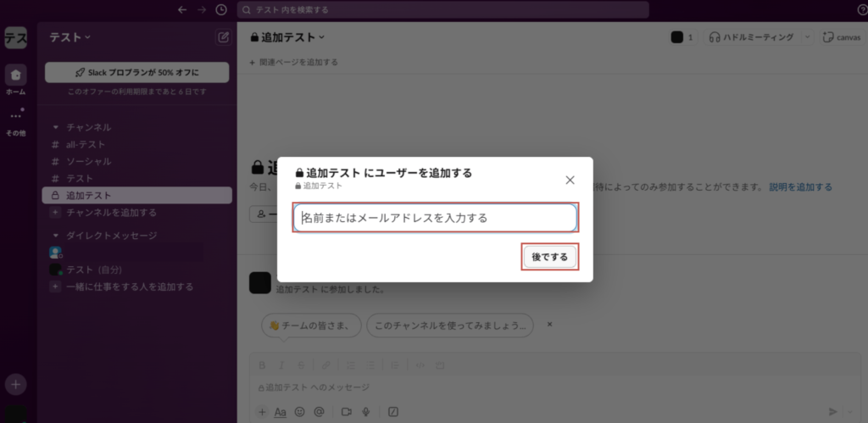Click the 説明を追加する link
868x423 pixels.
click(800, 186)
